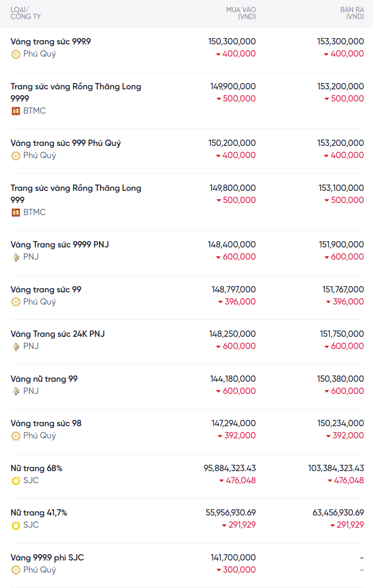This screenshot has height=588, width=373.
Task: Click the Phú Quý logo under Vàng trang sức 999.9
Action: point(16,54)
